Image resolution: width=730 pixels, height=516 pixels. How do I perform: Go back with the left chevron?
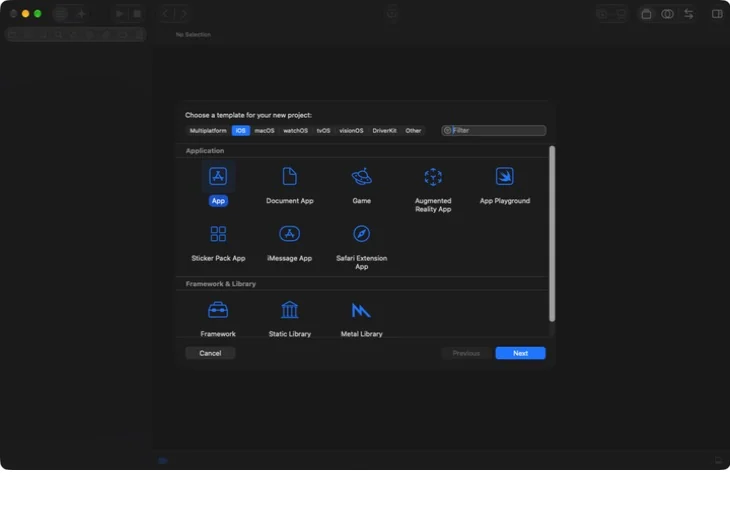(x=165, y=14)
